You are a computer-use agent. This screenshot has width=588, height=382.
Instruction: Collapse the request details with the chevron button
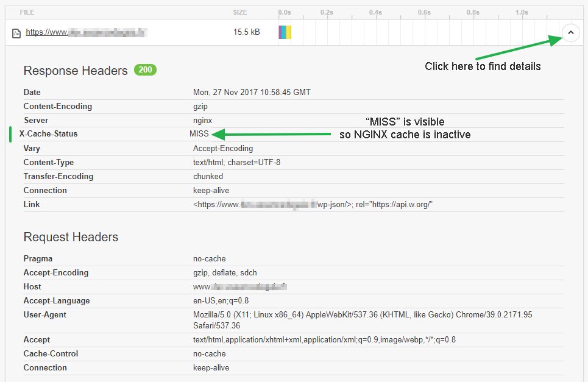[x=570, y=32]
